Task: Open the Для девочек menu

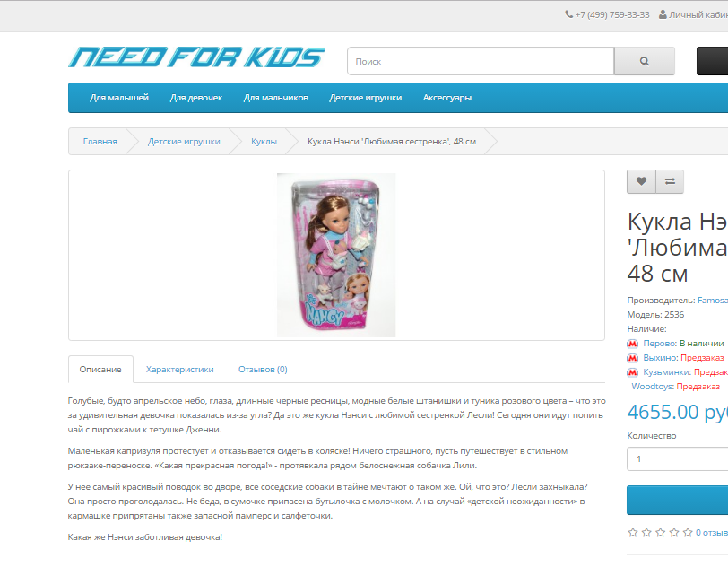Action: pyautogui.click(x=196, y=98)
